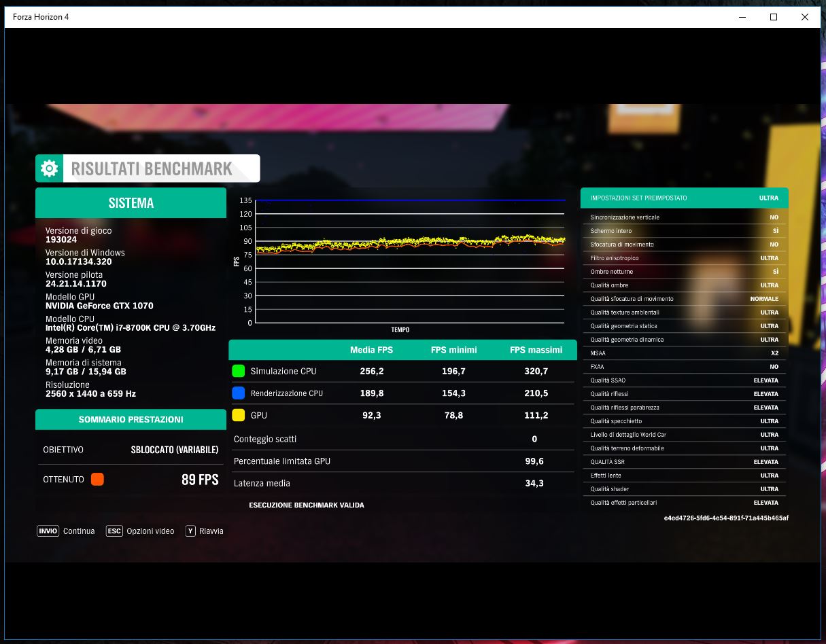The height and width of the screenshot is (644, 826).
Task: Click the FPS graph chart area
Action: coord(410,262)
